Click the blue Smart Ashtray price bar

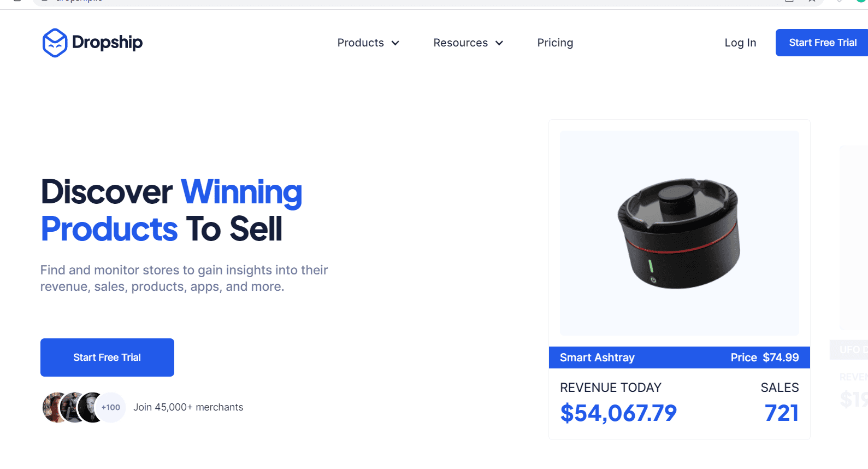click(x=679, y=357)
